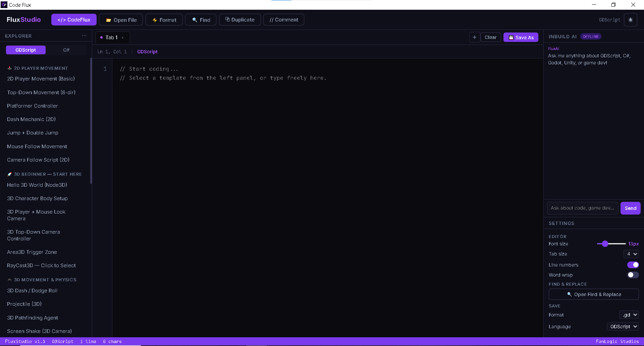
Task: Switch the explorer to C# templates
Action: pyautogui.click(x=66, y=50)
